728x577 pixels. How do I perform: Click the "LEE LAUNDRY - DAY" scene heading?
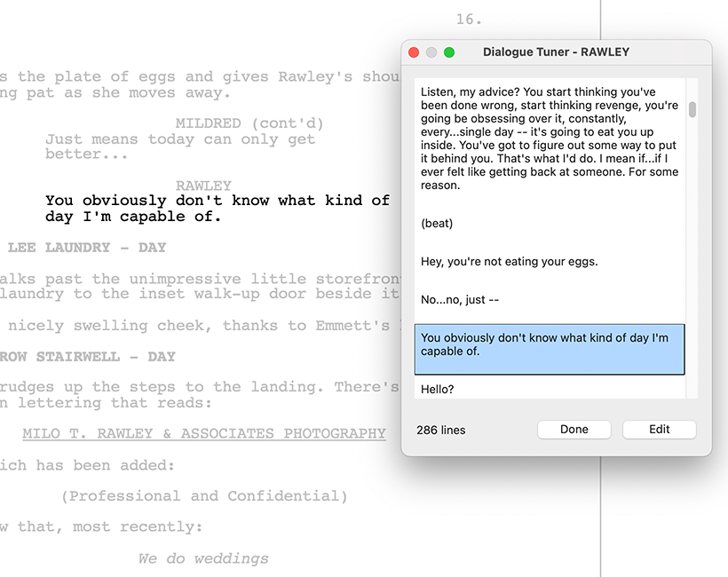87,248
